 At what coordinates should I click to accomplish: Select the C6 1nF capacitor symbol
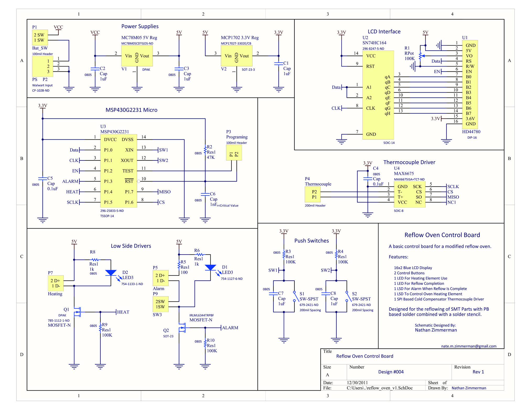pos(205,194)
